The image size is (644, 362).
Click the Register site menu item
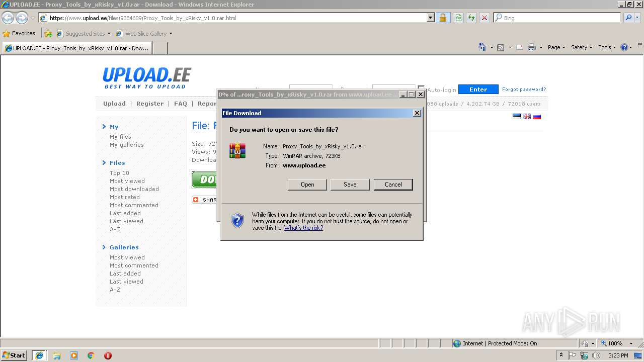(x=150, y=104)
